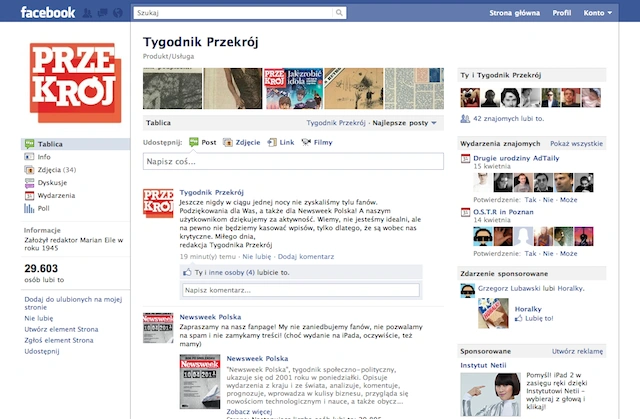Click 'Dodaj do ulubionych na mojej stronie' link

click(x=73, y=303)
